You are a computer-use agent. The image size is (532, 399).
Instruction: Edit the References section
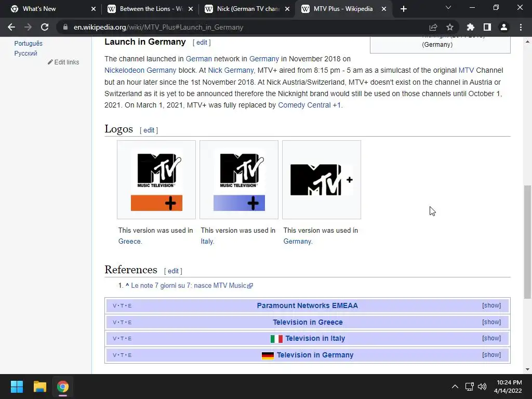173,271
